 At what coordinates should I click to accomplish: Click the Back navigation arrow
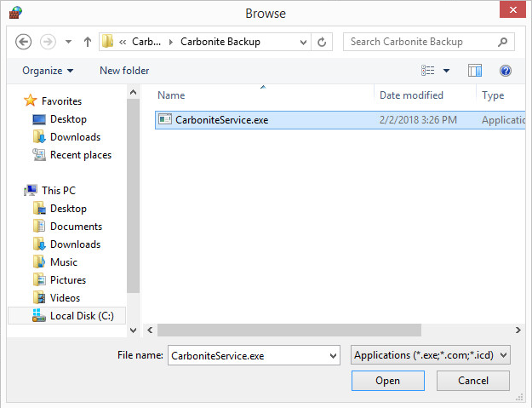(x=24, y=42)
